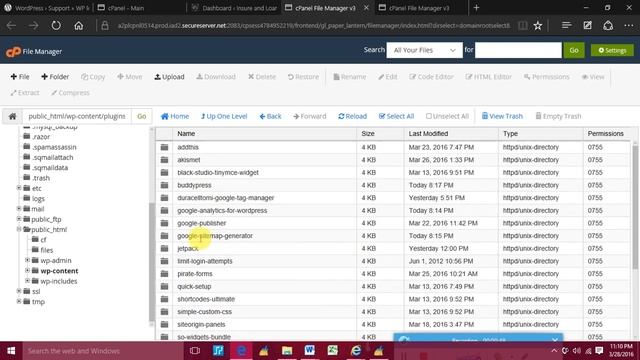Screen dimensions: 640x360
Task: Expand the wp-includes folder in tree
Action: (27, 281)
